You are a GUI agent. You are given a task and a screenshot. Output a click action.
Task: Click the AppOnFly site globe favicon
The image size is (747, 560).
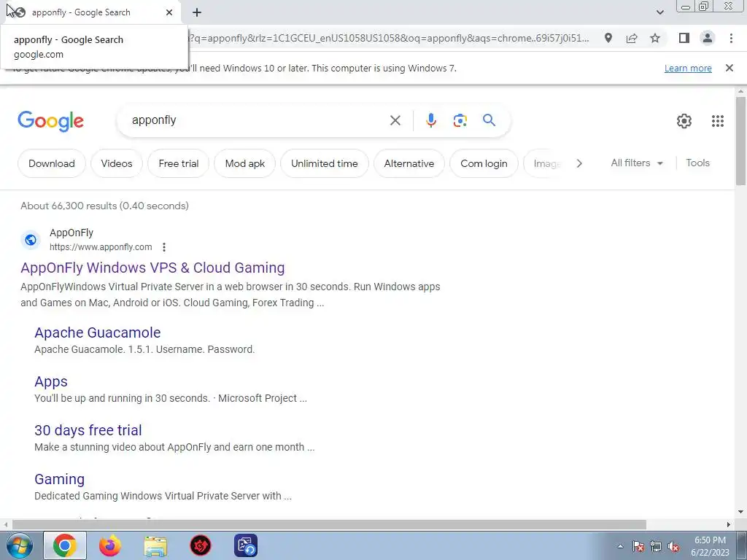pos(31,239)
